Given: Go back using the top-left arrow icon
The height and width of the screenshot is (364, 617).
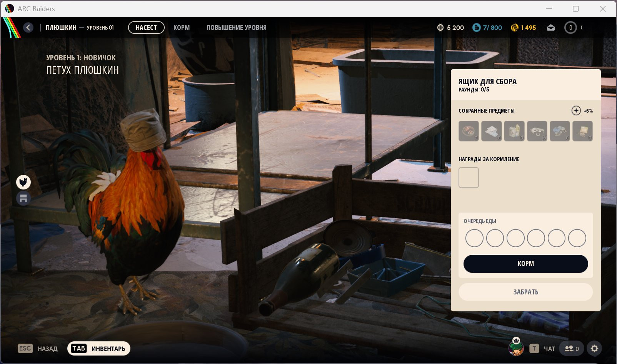Looking at the screenshot, I should coord(28,27).
